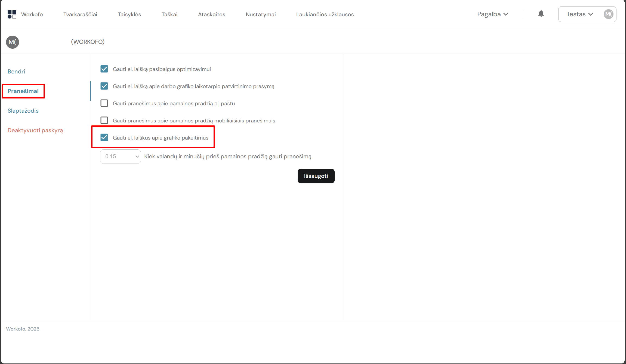Open Tvarkaraščiai in the top menu
The image size is (626, 364).
point(80,15)
